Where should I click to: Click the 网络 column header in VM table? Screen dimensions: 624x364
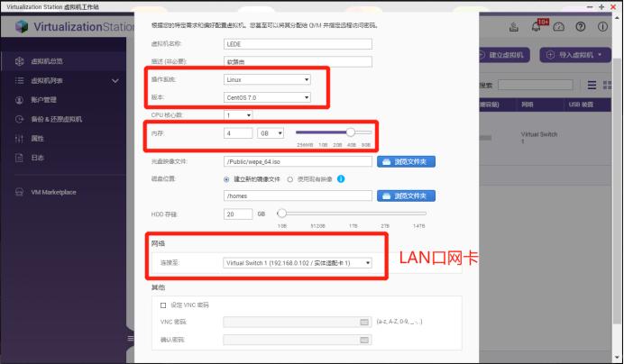[527, 105]
